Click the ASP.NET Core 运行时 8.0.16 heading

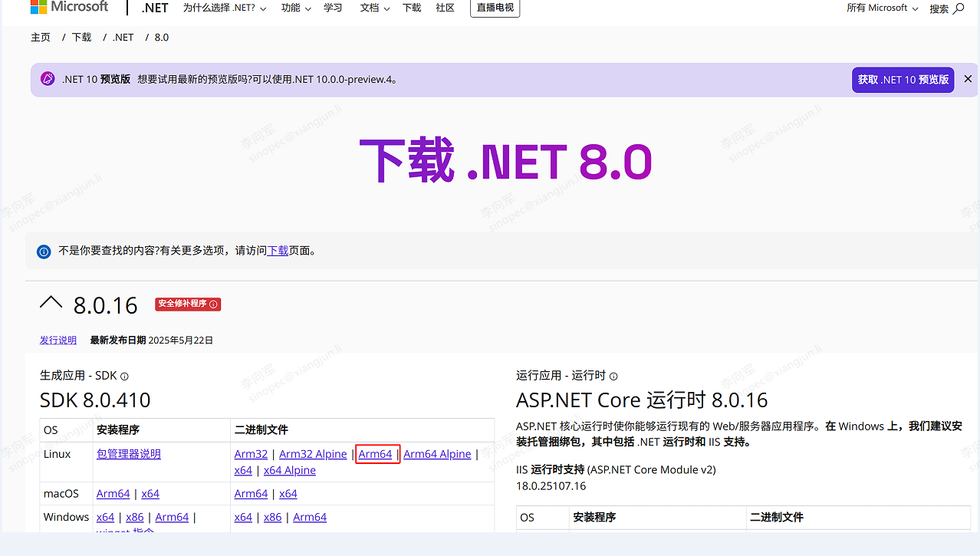click(642, 400)
